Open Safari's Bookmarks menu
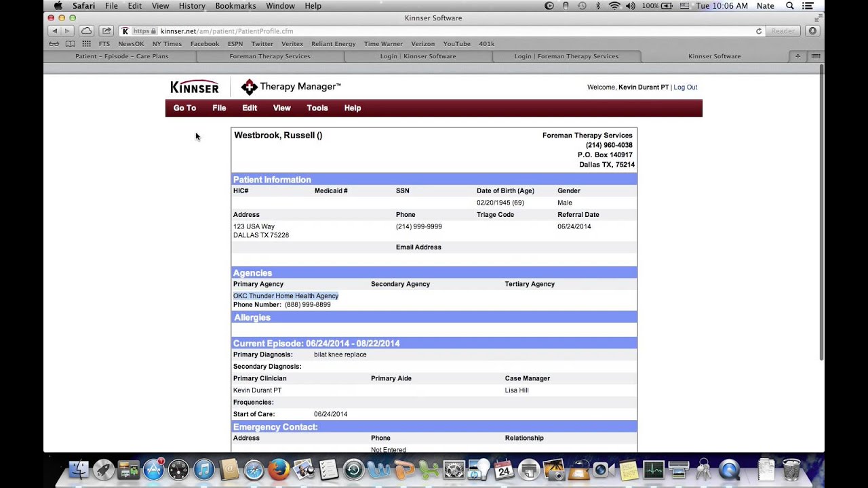Image resolution: width=868 pixels, height=488 pixels. coord(236,6)
